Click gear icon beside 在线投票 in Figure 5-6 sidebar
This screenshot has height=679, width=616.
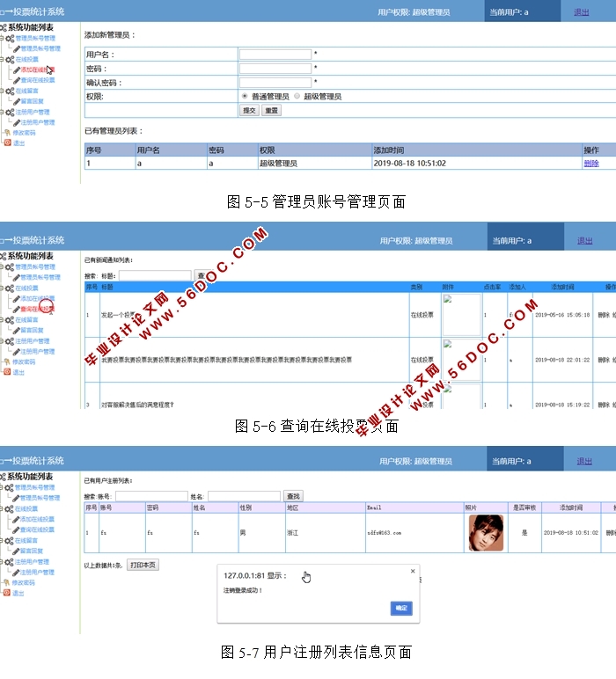[10, 288]
